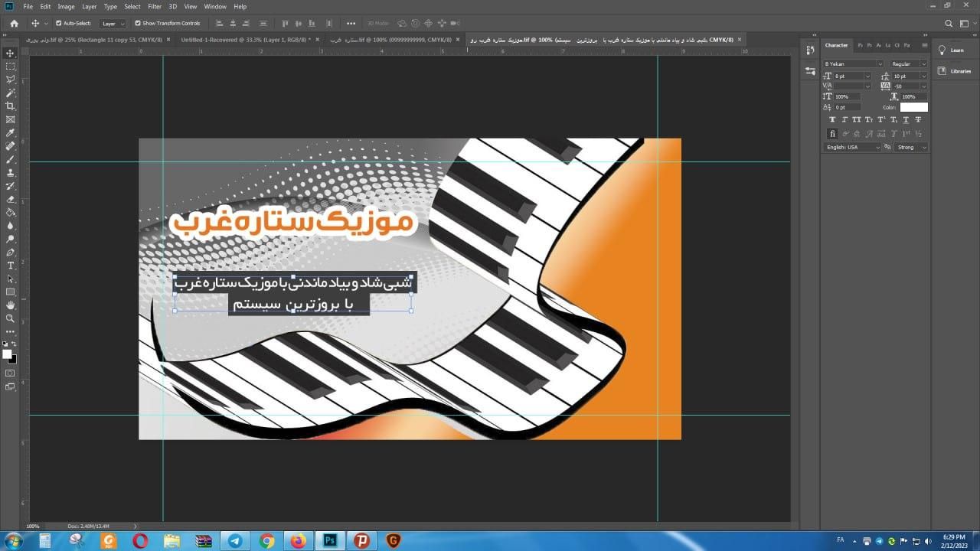Select the Crop tool
This screenshot has height=551, width=980.
[x=10, y=106]
